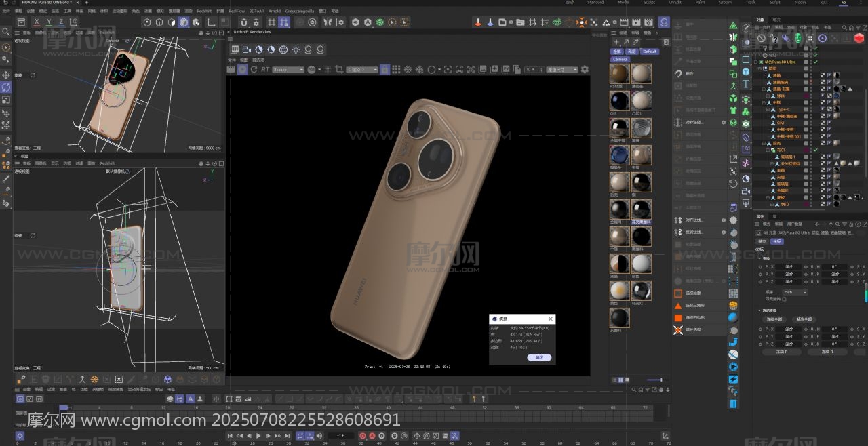Click the Go to Start playback button

[231, 436]
